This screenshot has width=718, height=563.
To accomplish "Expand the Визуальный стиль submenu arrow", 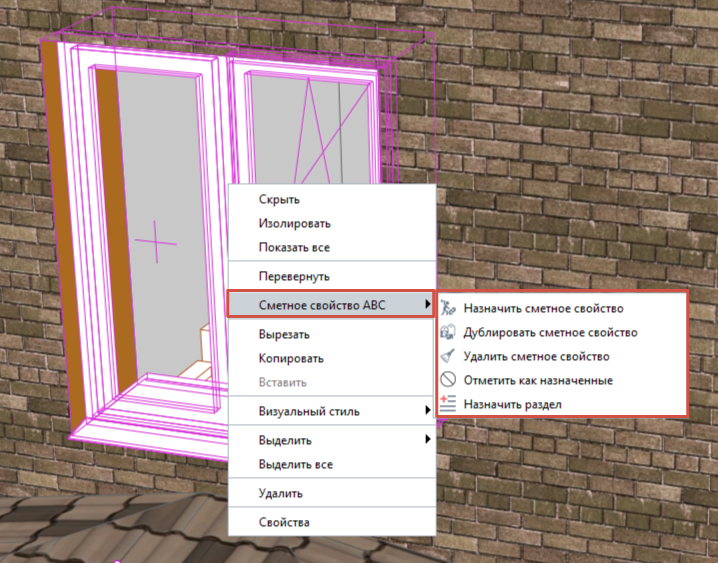I will tap(427, 410).
